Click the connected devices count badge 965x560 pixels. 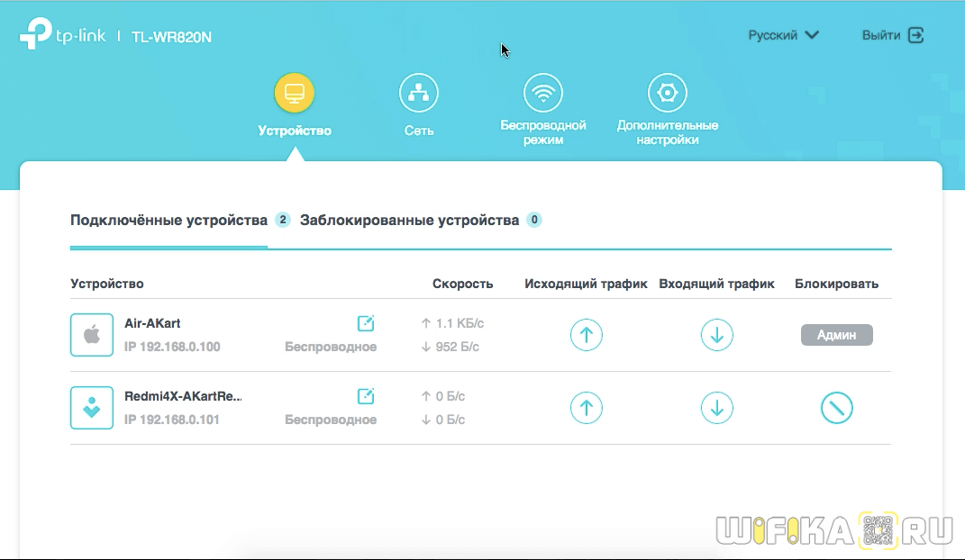point(282,220)
